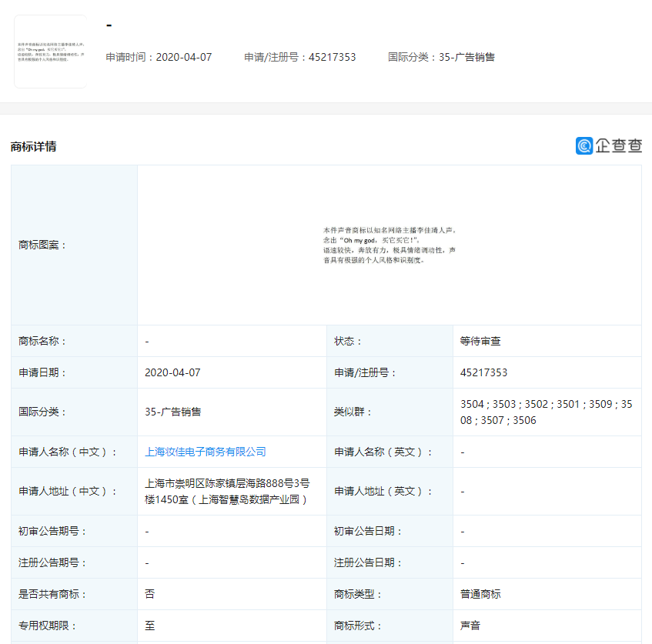Viewport: 652px width, 644px height.
Task: Click the applicant address value in table
Action: coord(227,491)
